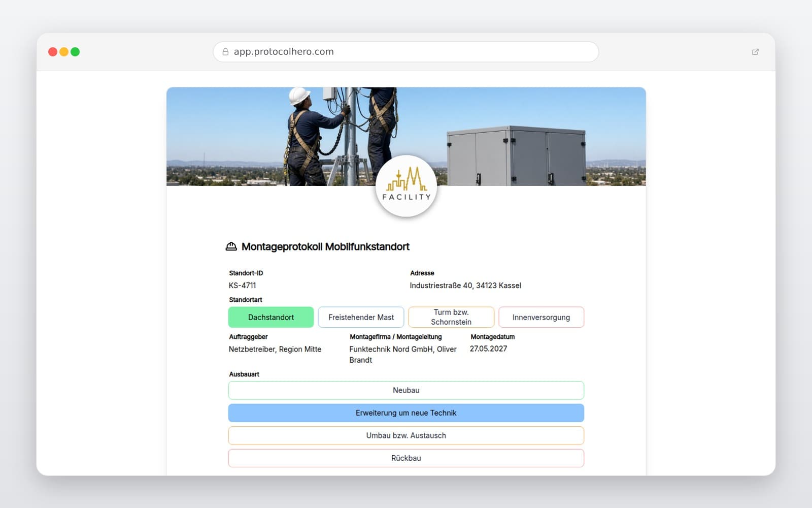
Task: Click the Montagedatum value 27.05.2027
Action: point(488,348)
